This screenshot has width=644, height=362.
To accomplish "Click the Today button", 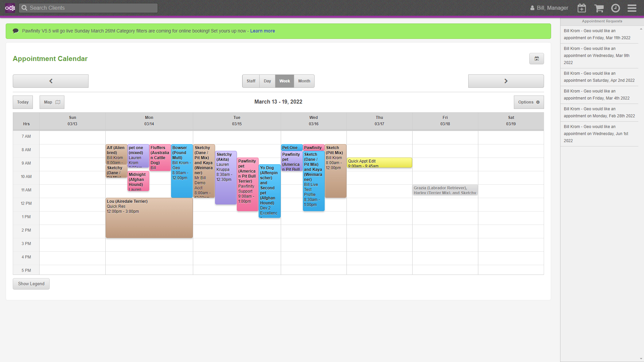I will (23, 102).
